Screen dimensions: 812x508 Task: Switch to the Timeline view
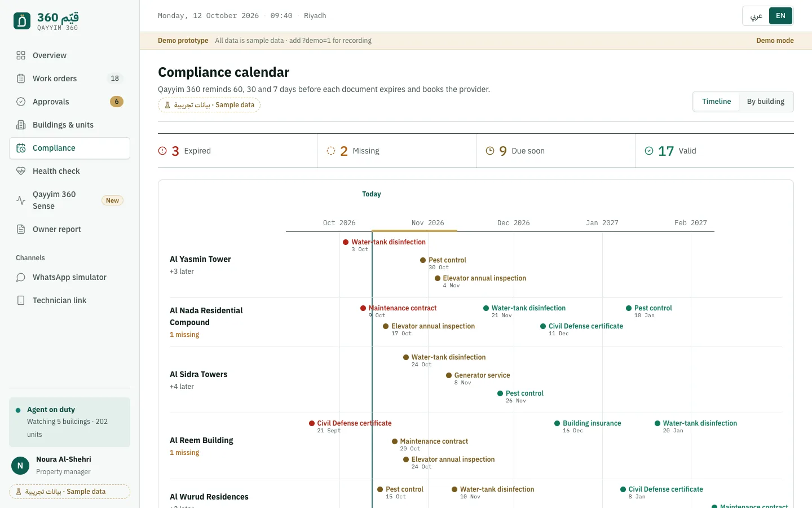pyautogui.click(x=716, y=102)
